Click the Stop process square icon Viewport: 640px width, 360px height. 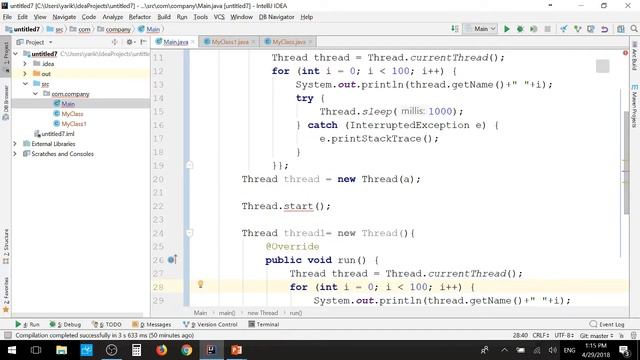coord(547,29)
